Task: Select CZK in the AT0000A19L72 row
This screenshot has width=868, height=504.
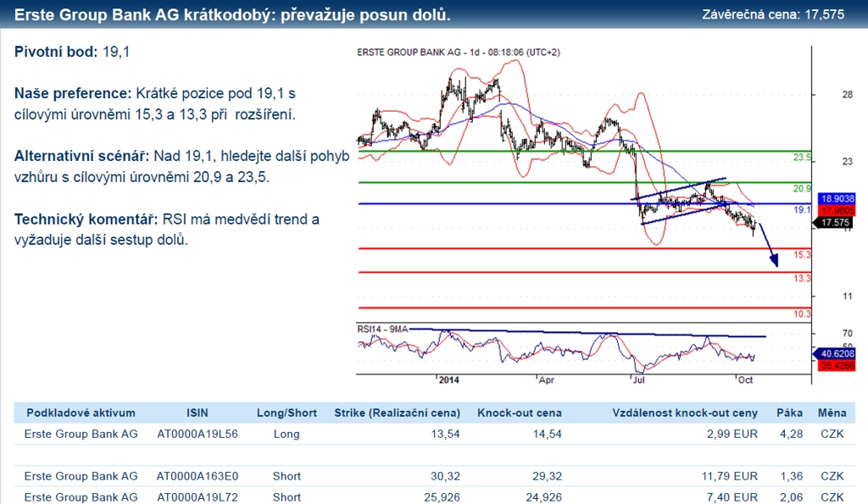Action: tap(832, 497)
